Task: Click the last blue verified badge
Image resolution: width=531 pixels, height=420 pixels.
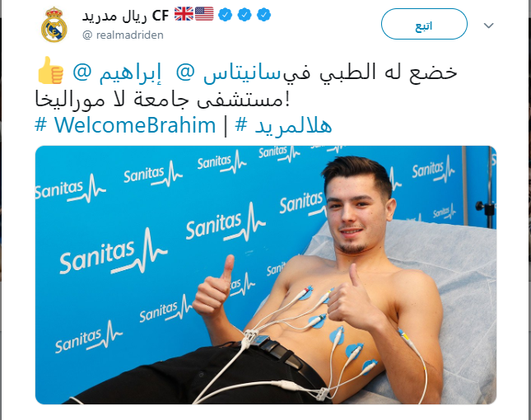Action: tap(263, 15)
